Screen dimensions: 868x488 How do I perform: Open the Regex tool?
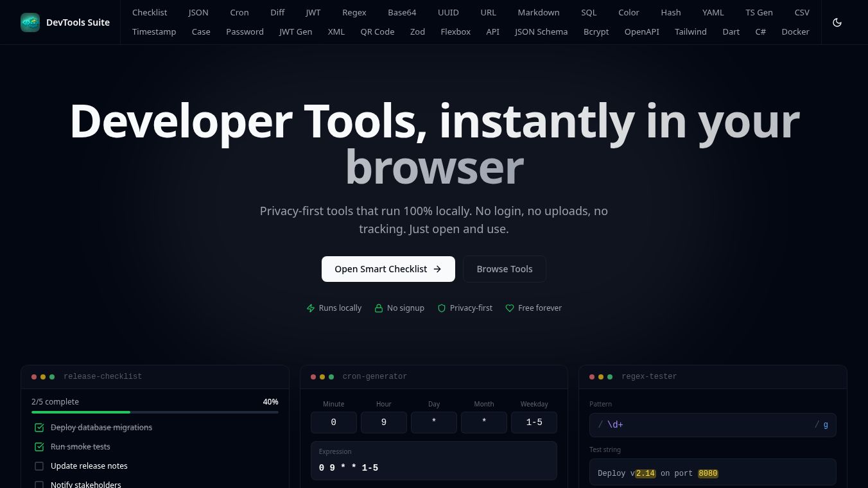(x=354, y=12)
